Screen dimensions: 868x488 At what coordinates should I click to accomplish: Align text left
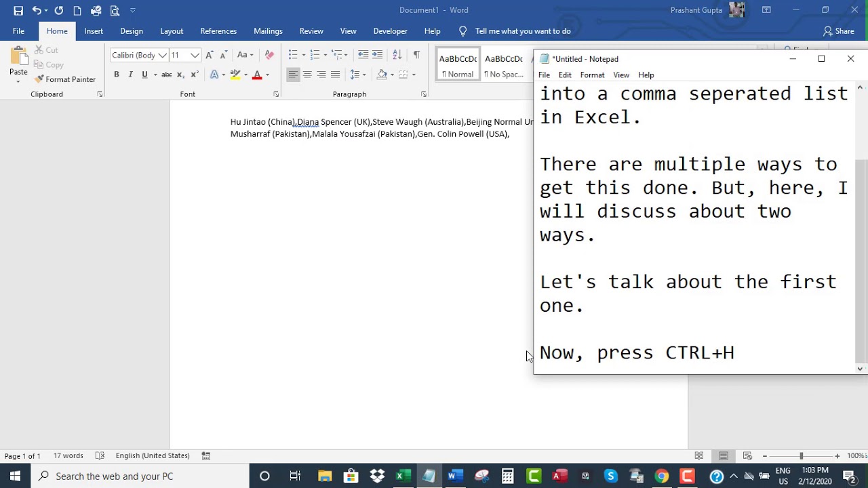(x=293, y=75)
